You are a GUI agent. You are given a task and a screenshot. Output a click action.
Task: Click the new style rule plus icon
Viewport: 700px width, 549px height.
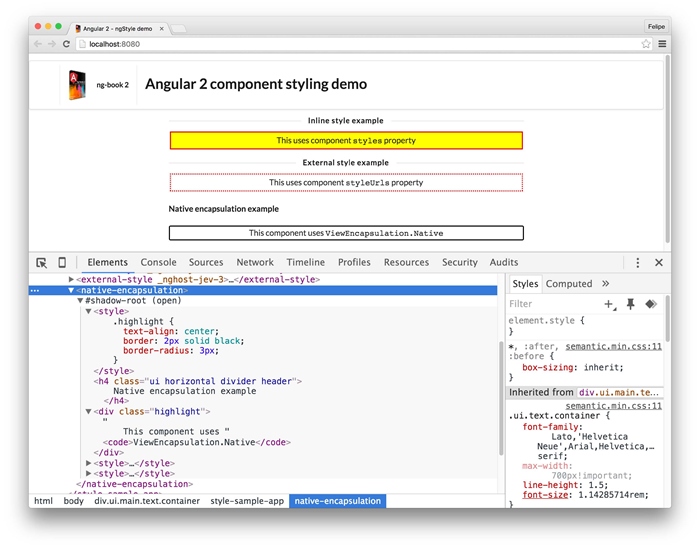click(608, 304)
